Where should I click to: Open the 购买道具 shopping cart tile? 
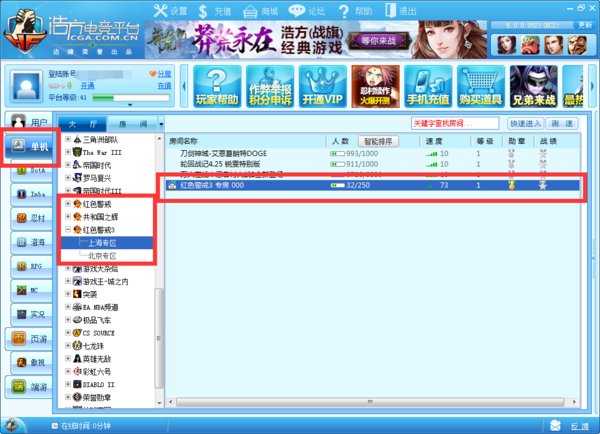[481, 86]
